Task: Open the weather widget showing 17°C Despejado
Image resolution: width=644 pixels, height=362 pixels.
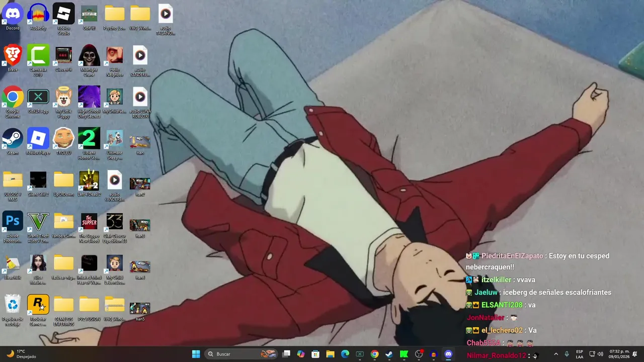Action: coord(21,354)
